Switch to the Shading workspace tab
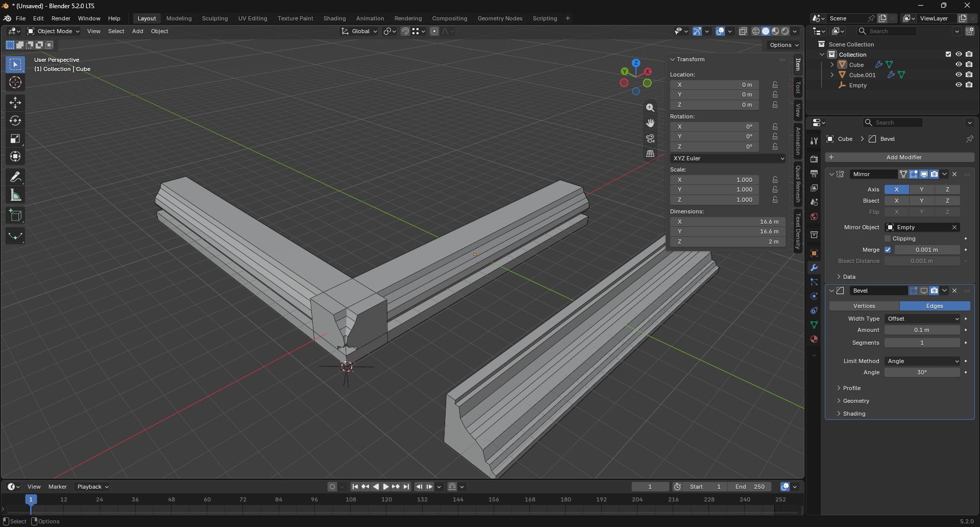This screenshot has width=980, height=527. tap(334, 18)
